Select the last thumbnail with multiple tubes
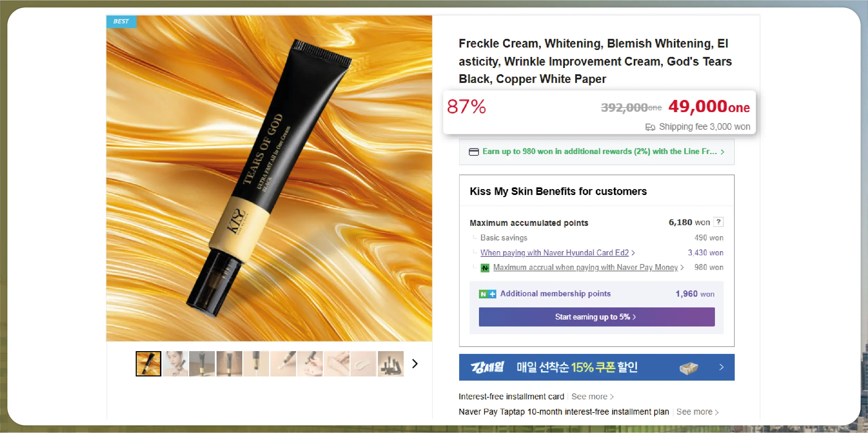 point(391,364)
